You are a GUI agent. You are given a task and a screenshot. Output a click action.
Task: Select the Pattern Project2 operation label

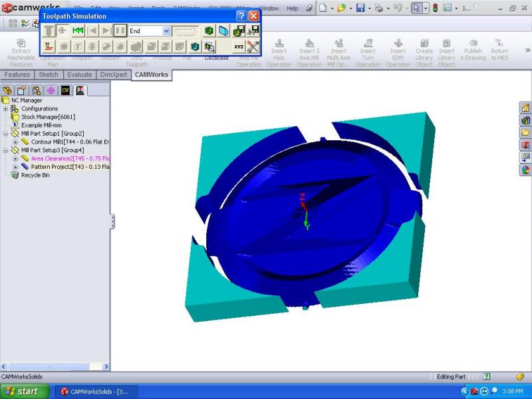(70, 167)
